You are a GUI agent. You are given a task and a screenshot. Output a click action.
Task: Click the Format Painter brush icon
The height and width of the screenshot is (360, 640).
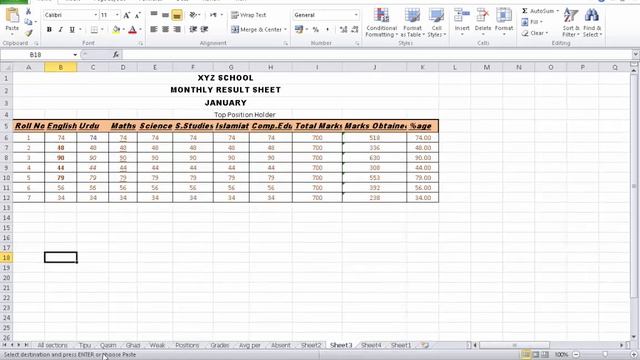tap(28, 33)
